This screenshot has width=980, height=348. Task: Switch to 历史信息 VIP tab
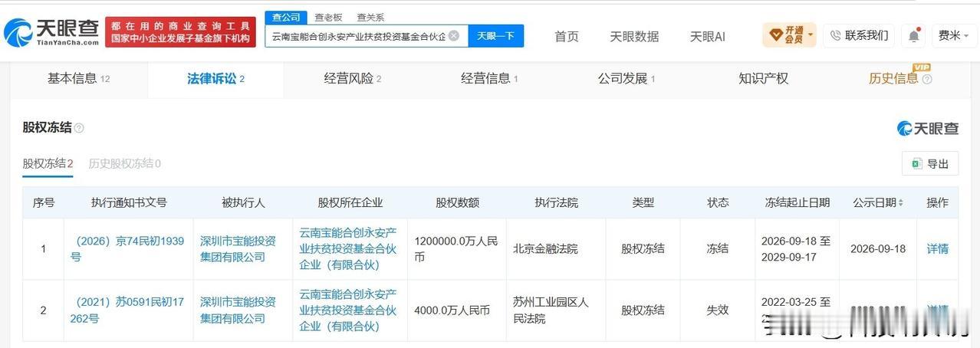click(900, 78)
